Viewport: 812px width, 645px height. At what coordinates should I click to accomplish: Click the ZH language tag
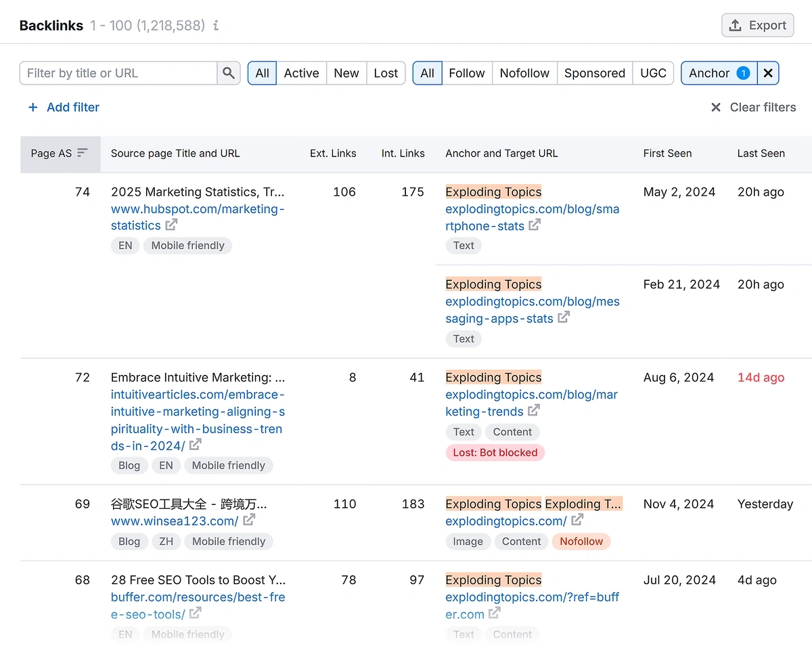pos(166,541)
